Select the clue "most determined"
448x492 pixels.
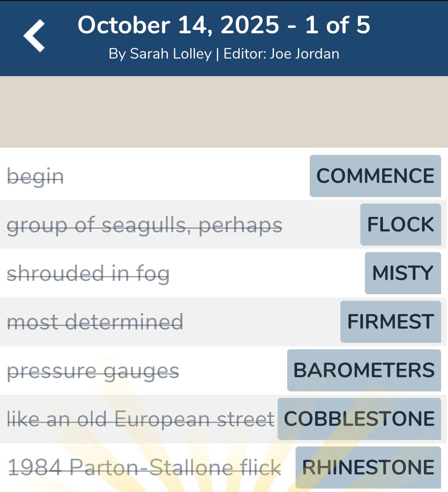[x=95, y=322]
